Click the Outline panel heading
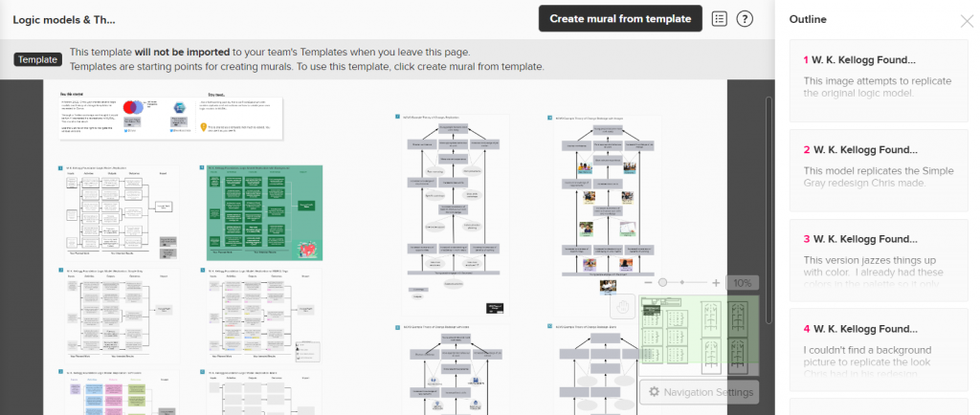This screenshot has width=980, height=415. click(808, 19)
